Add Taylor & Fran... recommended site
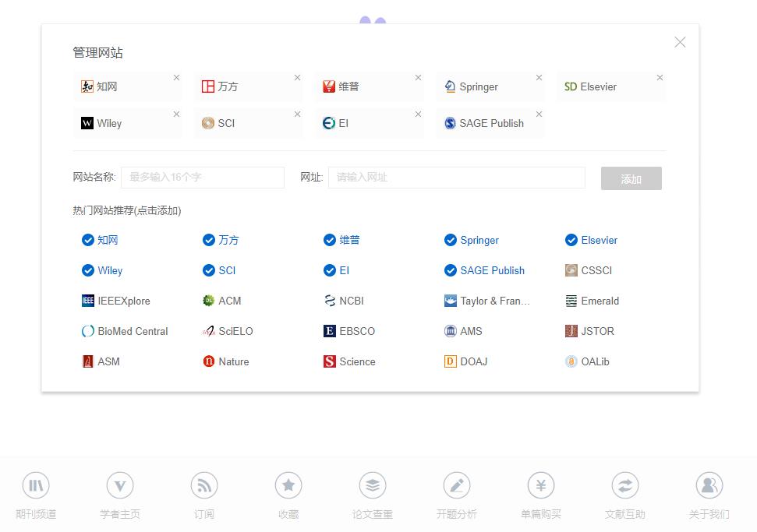Viewport: 757px width, 532px height. click(486, 301)
